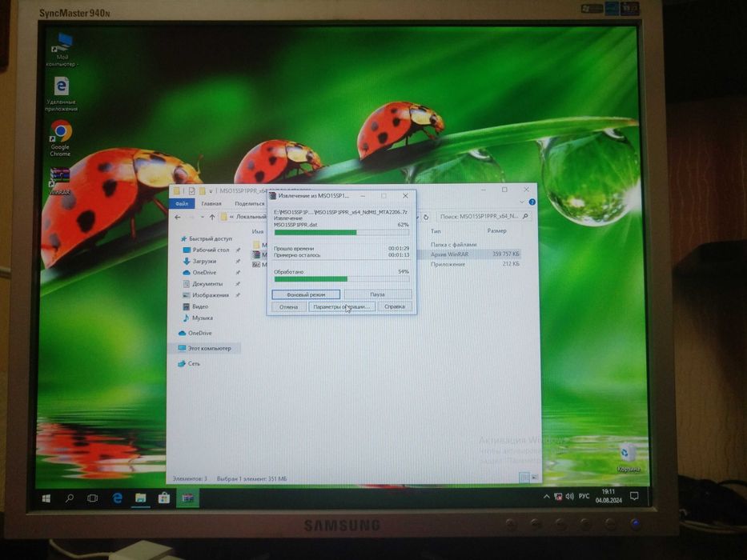The height and width of the screenshot is (560, 747).
Task: Click the Справка help button
Action: pos(395,306)
